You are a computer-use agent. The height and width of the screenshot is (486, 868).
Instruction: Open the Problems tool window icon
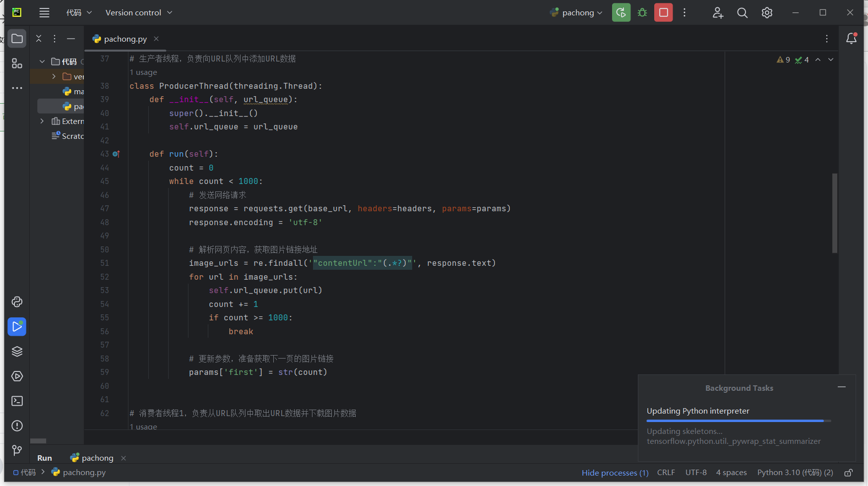pyautogui.click(x=17, y=426)
